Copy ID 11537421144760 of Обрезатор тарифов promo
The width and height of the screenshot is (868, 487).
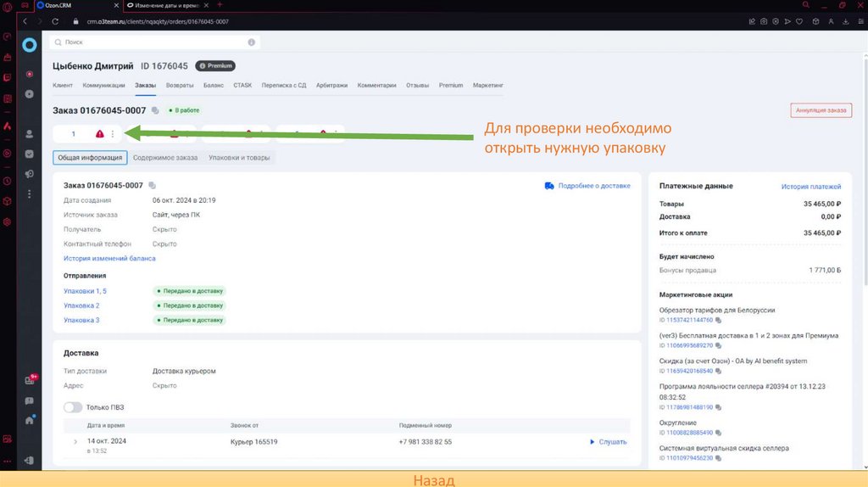(x=718, y=320)
